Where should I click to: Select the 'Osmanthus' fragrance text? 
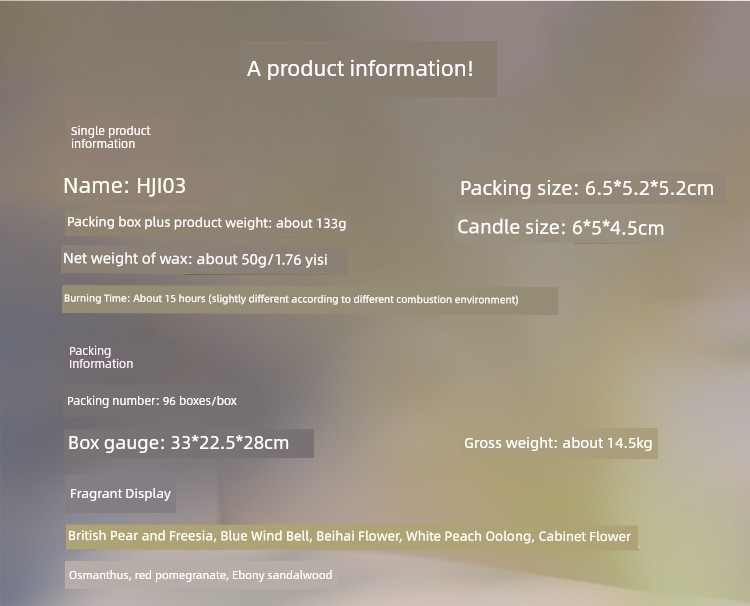coord(99,575)
